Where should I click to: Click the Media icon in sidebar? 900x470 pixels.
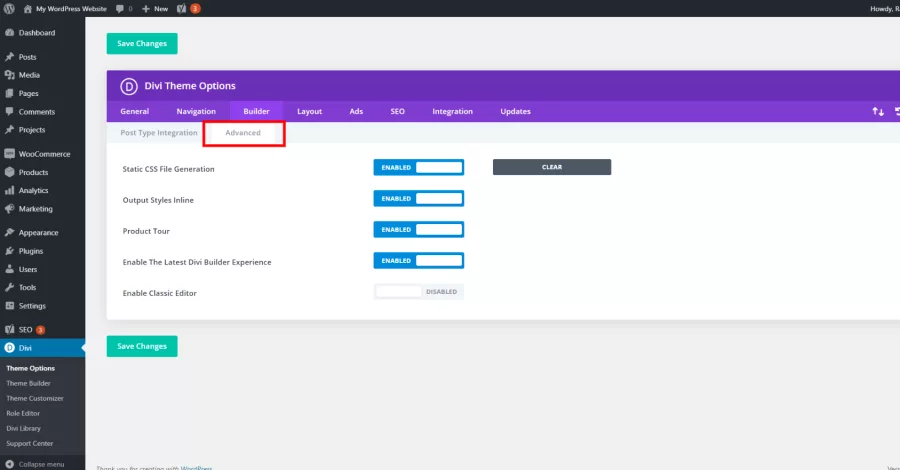pos(9,75)
